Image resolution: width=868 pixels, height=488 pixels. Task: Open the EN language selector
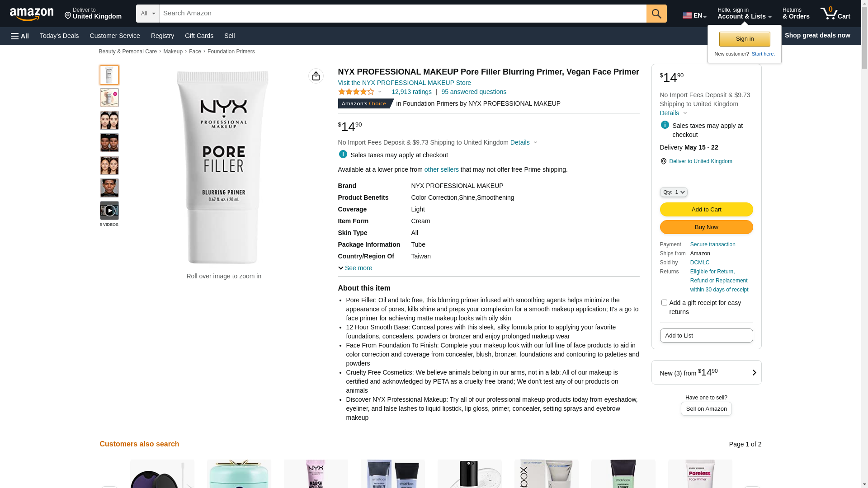click(694, 15)
